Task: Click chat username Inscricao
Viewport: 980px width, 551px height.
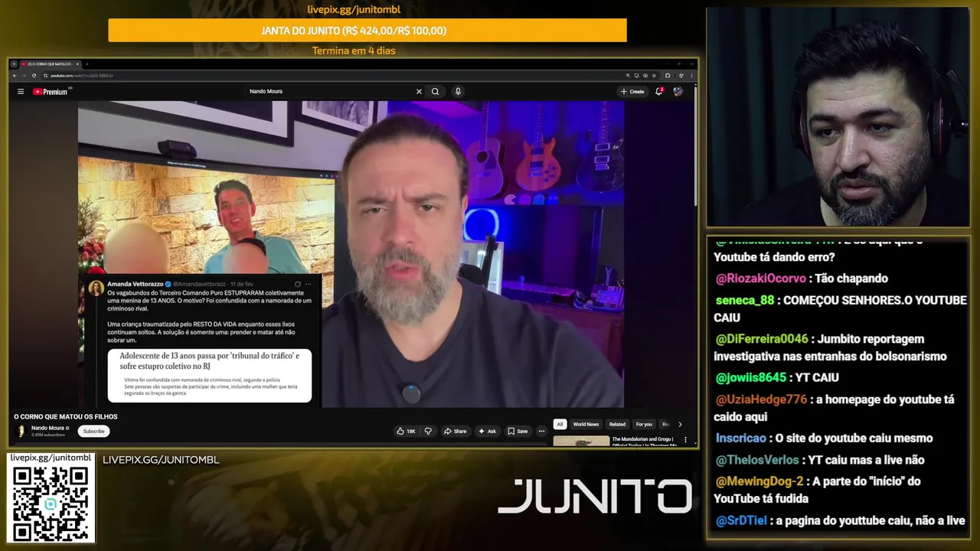Action: pos(740,438)
